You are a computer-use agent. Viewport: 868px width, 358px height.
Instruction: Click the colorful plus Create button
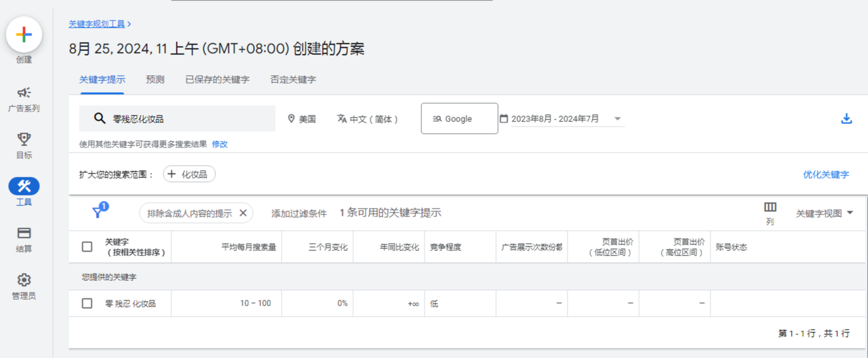coord(24,35)
